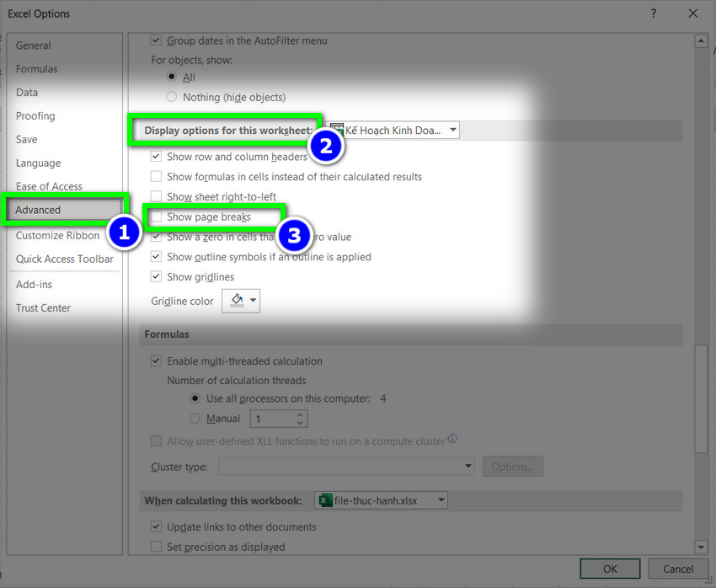Open the worksheet selection dropdown
The width and height of the screenshot is (716, 588).
pos(453,130)
